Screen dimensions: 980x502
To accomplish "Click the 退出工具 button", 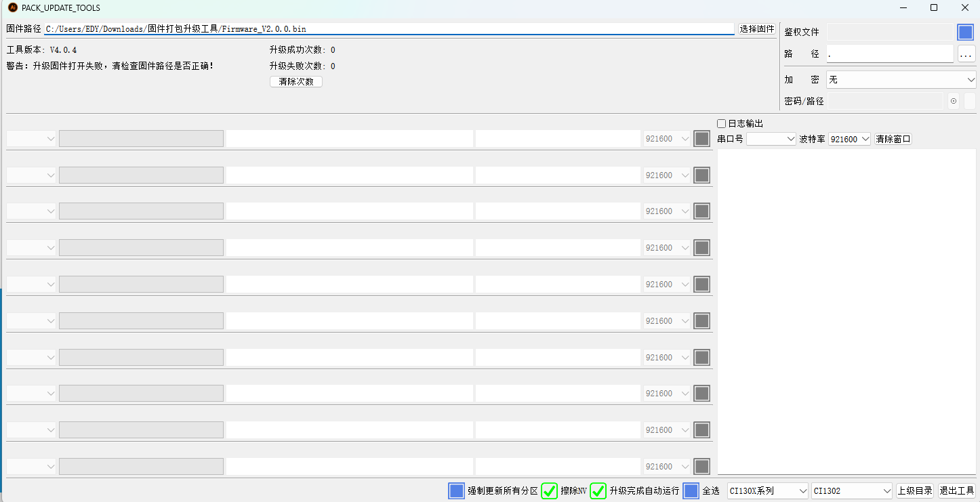I will click(958, 490).
